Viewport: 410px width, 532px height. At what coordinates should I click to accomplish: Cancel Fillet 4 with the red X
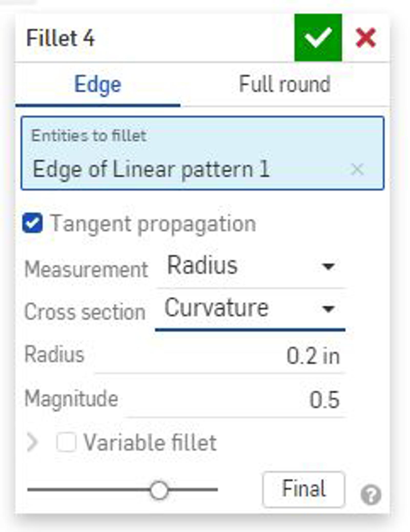(x=365, y=38)
